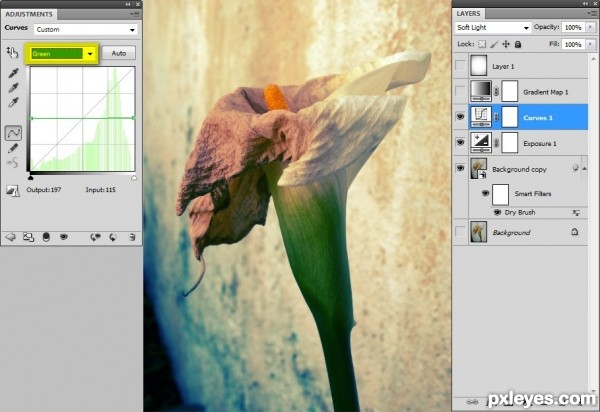Click mask link icon on Gradient Map 1

(x=496, y=91)
